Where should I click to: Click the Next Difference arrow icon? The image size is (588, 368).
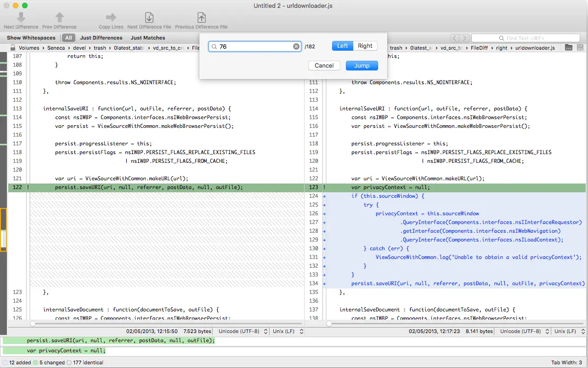pyautogui.click(x=21, y=17)
